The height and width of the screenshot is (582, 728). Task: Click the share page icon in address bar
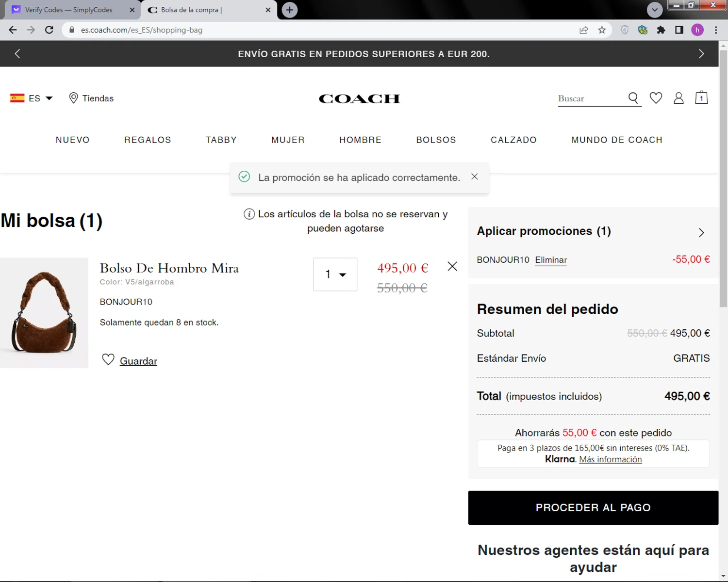point(584,30)
